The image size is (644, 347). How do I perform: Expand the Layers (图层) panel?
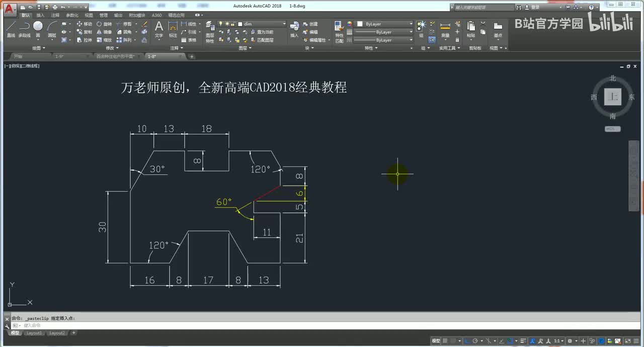click(x=245, y=48)
